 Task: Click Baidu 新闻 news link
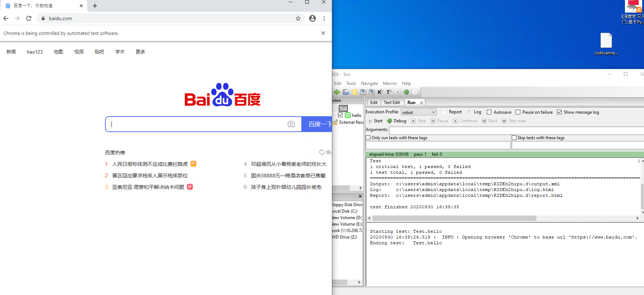tap(11, 52)
